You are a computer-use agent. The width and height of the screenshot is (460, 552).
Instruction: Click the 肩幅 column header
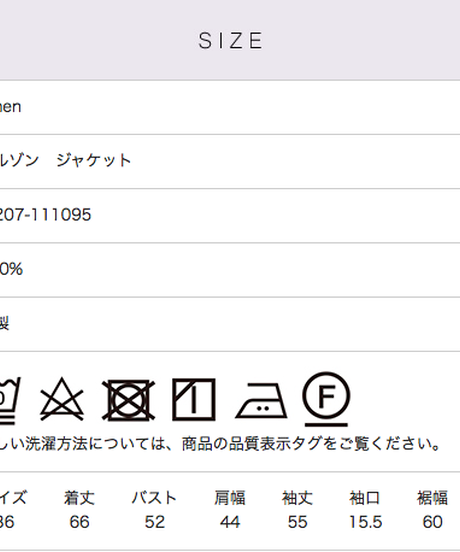230,498
